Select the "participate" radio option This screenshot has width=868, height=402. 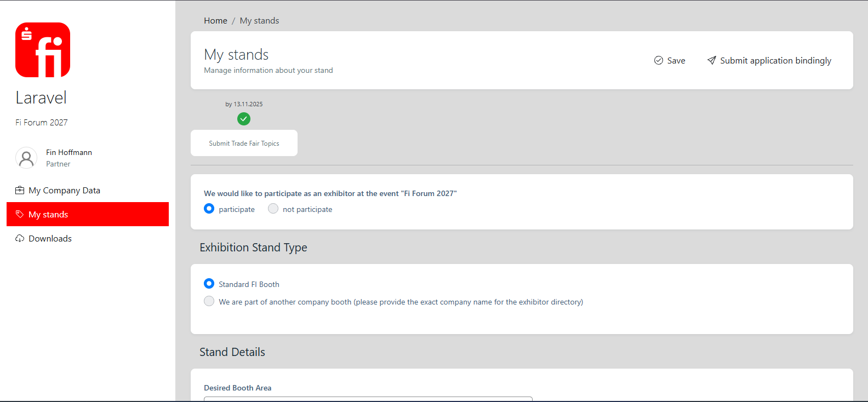pyautogui.click(x=209, y=209)
